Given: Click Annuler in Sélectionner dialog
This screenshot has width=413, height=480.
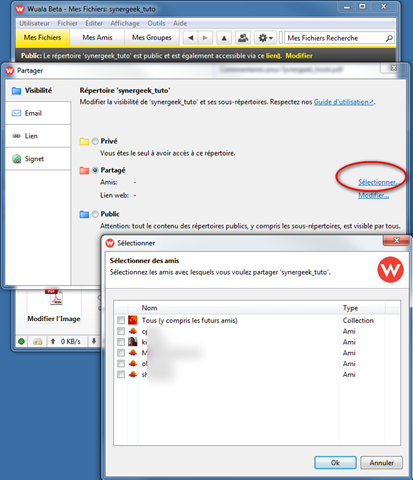Looking at the screenshot, I should (382, 463).
